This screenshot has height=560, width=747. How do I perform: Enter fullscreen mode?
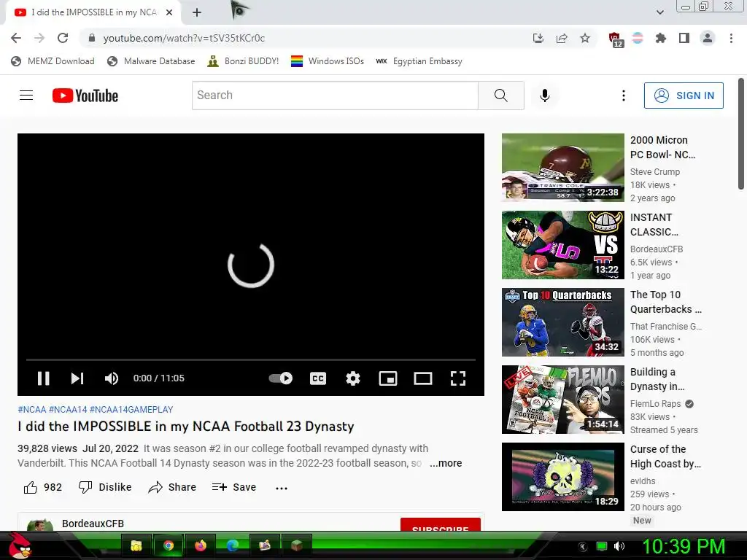[458, 378]
